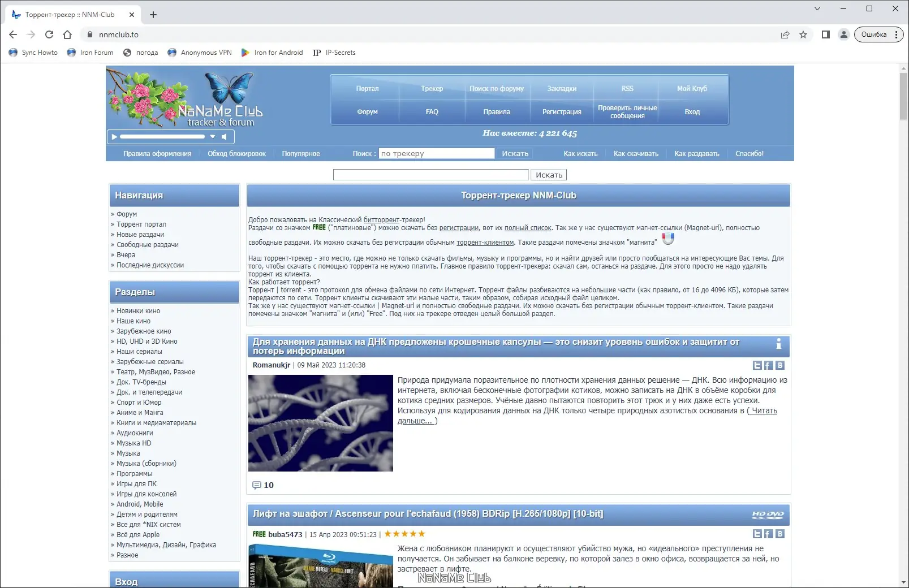Open the Популярное link

pyautogui.click(x=301, y=154)
